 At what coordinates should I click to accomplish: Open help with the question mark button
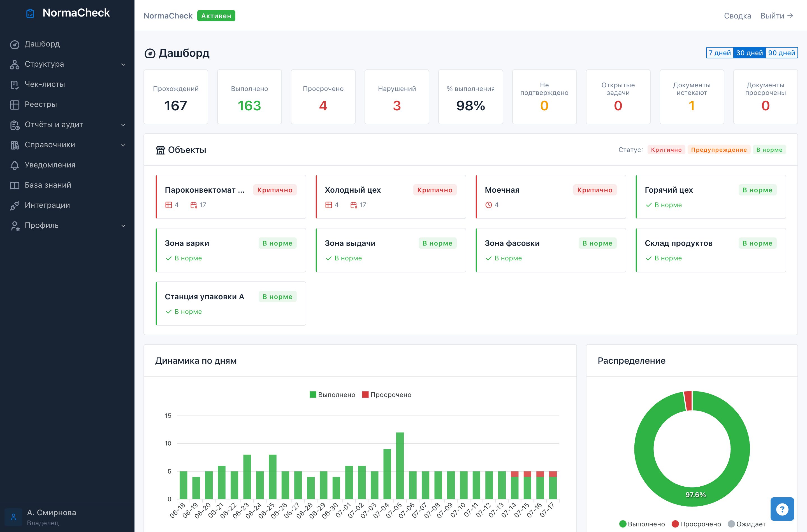point(782,508)
